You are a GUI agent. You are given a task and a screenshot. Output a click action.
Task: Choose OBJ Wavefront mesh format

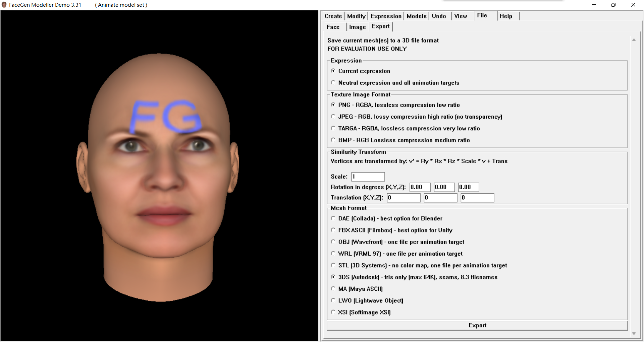point(397,242)
